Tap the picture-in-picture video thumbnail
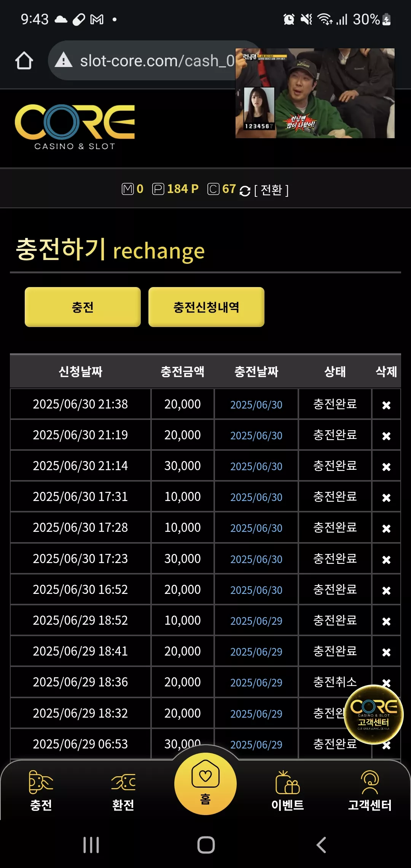Image resolution: width=411 pixels, height=868 pixels. coord(315,93)
